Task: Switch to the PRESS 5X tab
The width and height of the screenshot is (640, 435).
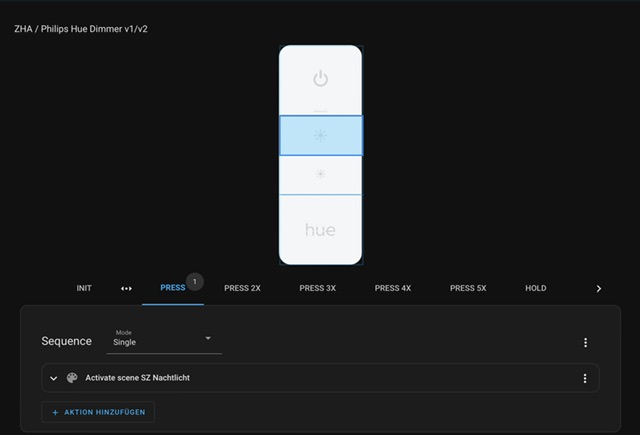Action: pyautogui.click(x=468, y=288)
